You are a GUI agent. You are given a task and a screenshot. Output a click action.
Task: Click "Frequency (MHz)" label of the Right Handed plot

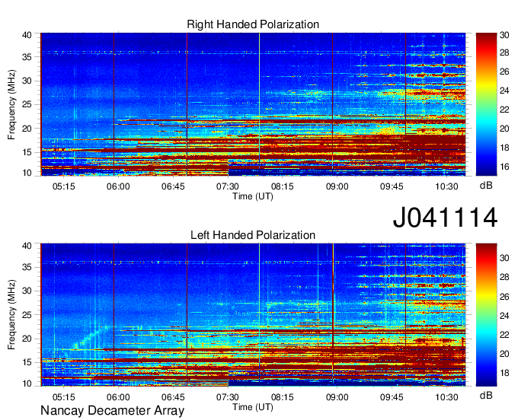11,104
